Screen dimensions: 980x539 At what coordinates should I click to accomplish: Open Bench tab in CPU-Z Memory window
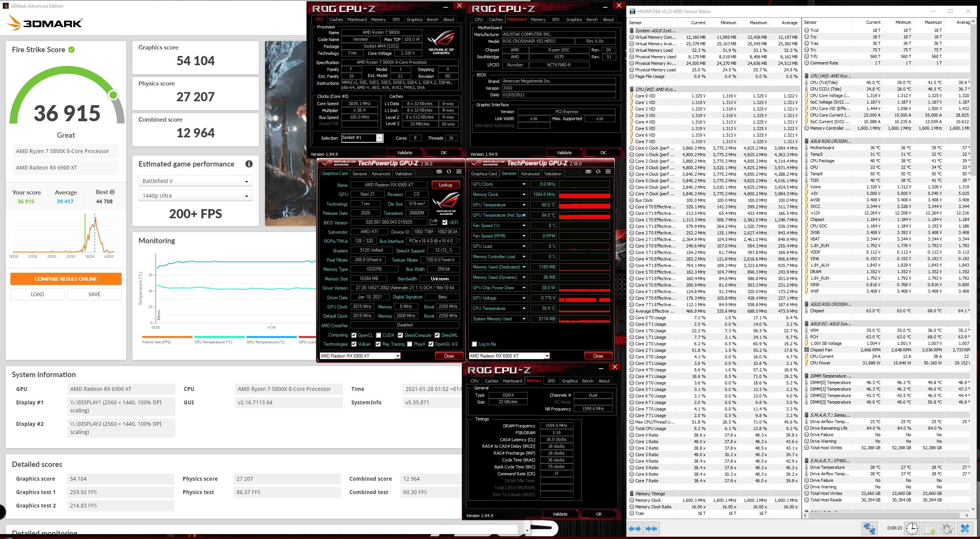coord(588,381)
